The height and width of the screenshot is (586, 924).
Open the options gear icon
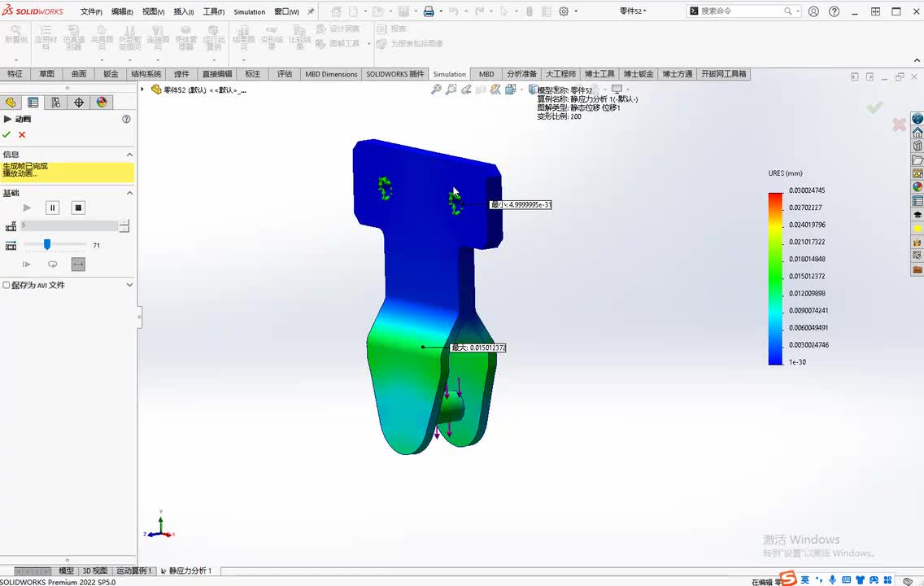pos(564,11)
